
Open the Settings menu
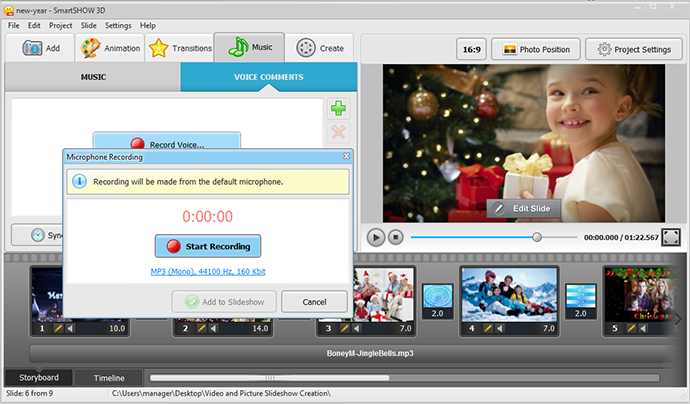coord(118,26)
